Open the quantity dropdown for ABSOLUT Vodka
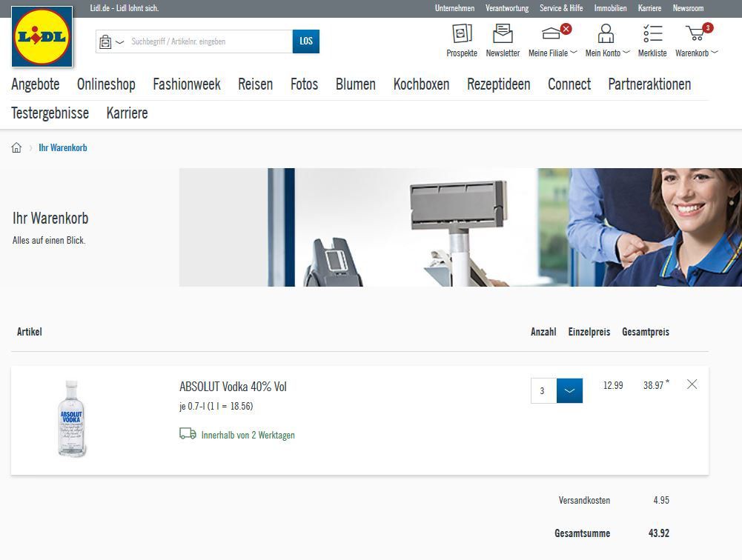 point(569,390)
